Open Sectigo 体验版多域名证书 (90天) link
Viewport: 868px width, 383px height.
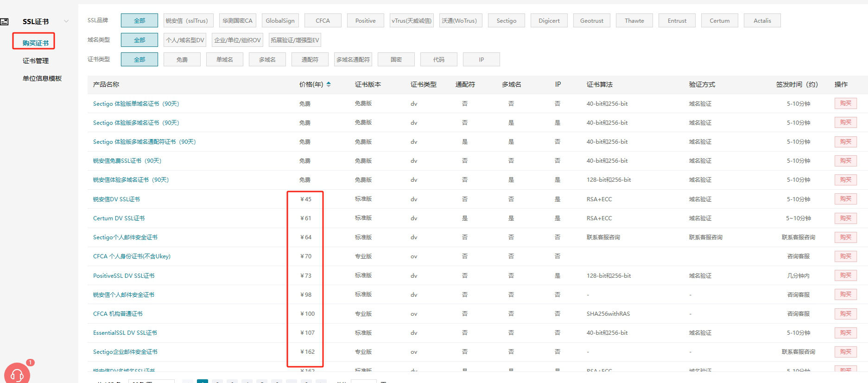[x=136, y=123]
